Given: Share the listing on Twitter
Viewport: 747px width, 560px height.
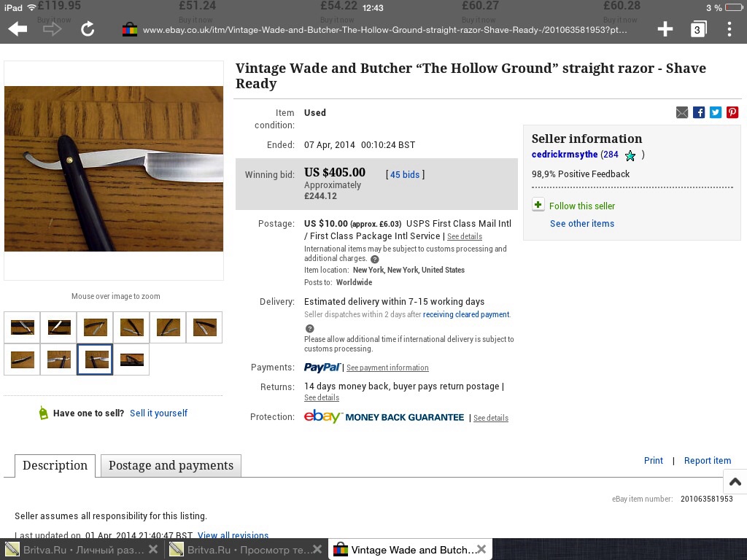Looking at the screenshot, I should 716,112.
